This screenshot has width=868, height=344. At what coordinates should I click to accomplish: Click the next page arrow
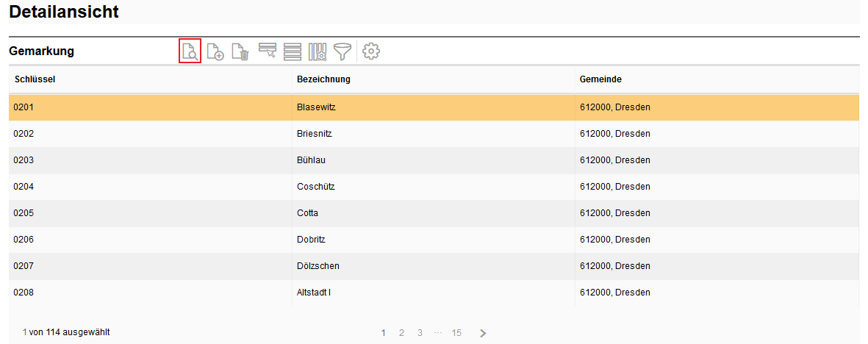[x=483, y=333]
